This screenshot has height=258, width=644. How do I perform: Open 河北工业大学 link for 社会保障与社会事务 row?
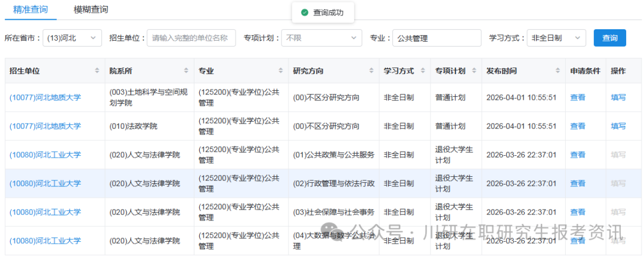tap(45, 212)
